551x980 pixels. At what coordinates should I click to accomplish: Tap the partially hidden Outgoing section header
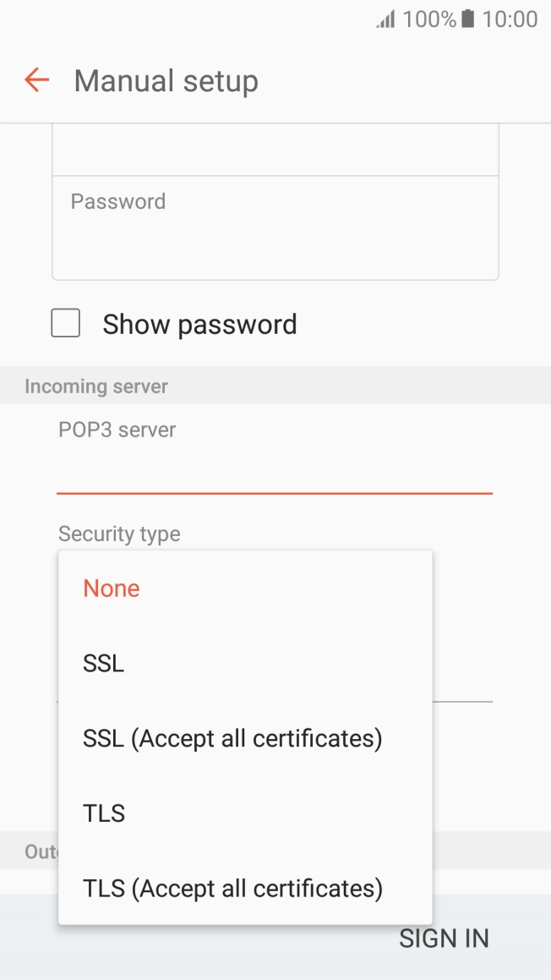(x=41, y=851)
